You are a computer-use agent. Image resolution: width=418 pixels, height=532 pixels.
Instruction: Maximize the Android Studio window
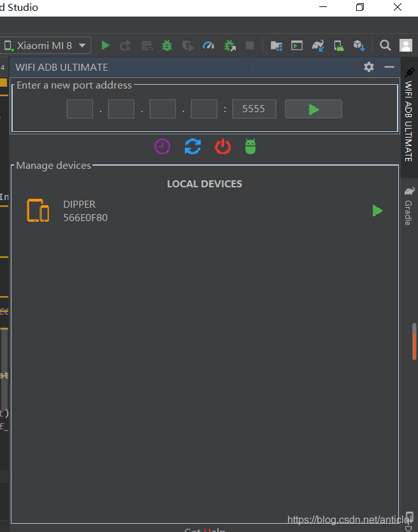[360, 7]
